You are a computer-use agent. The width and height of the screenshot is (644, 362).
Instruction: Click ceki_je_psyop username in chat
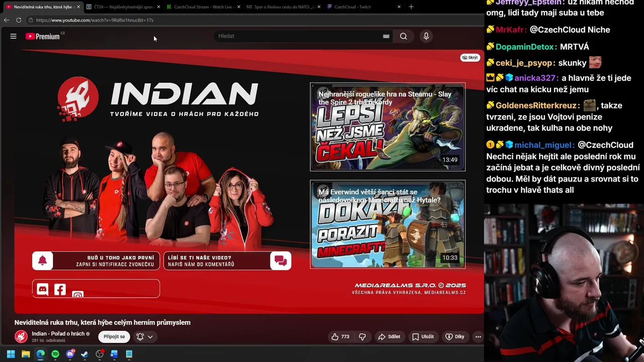tap(524, 63)
